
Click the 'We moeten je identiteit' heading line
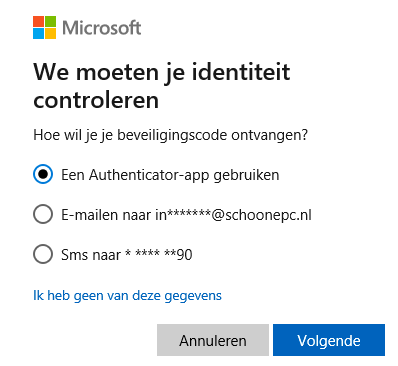click(162, 73)
